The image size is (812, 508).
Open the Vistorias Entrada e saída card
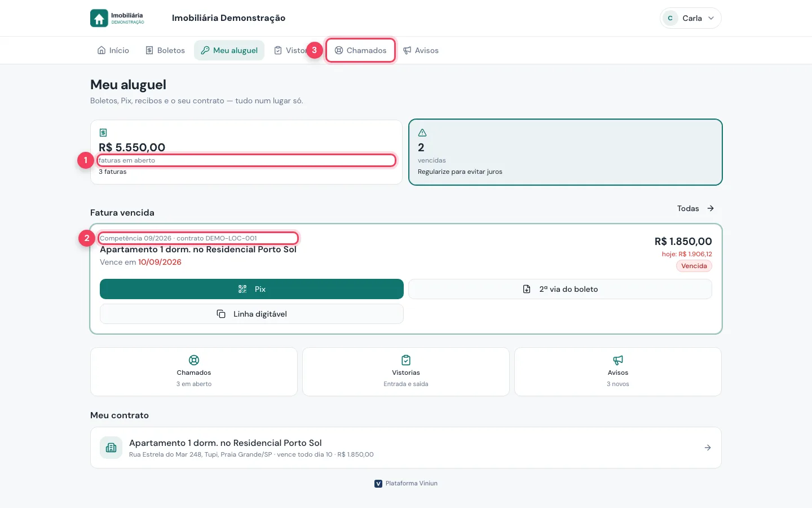tap(406, 371)
